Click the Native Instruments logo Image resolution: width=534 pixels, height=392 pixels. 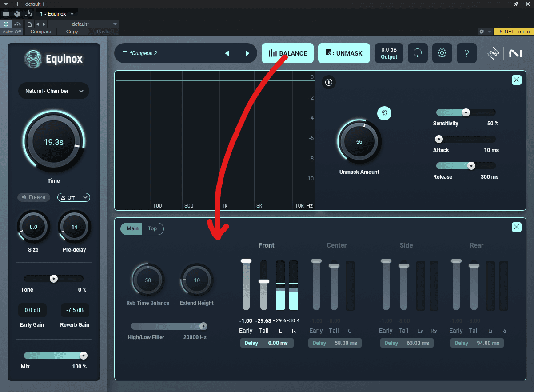click(x=515, y=53)
